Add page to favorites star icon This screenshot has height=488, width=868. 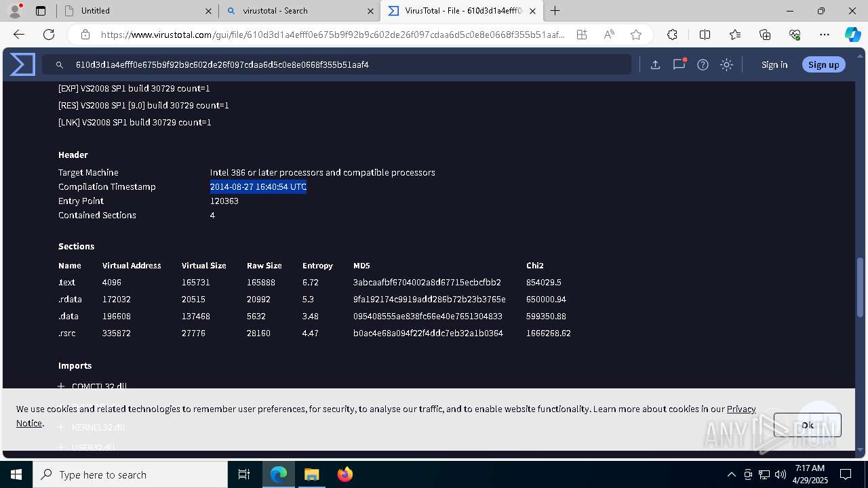tap(635, 35)
